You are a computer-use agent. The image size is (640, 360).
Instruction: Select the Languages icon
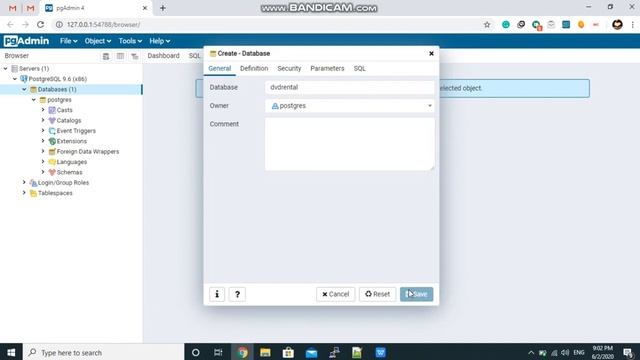tap(52, 162)
